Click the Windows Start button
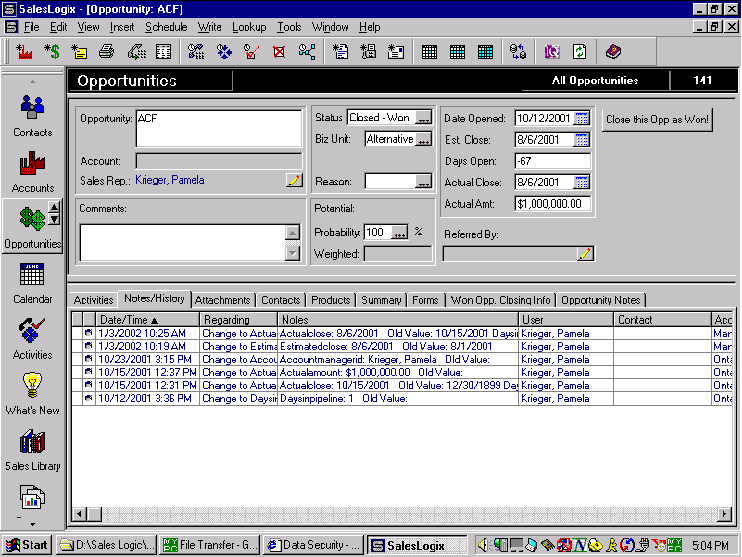The height and width of the screenshot is (557, 742). [27, 545]
